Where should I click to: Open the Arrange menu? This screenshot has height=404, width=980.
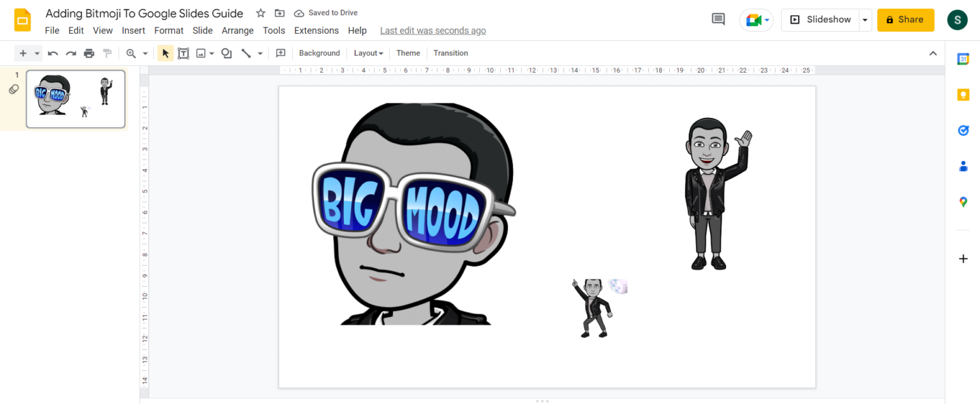coord(237,30)
